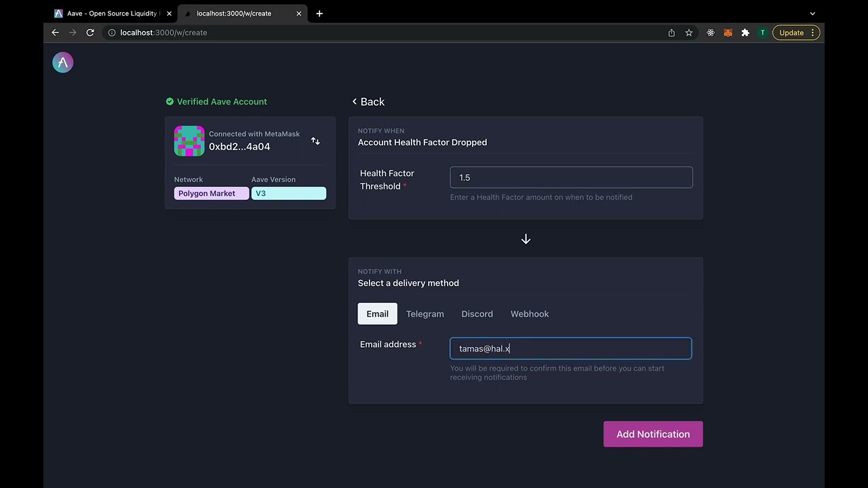Viewport: 868px width, 488px height.
Task: Choose Discord as delivery method
Action: [477, 314]
